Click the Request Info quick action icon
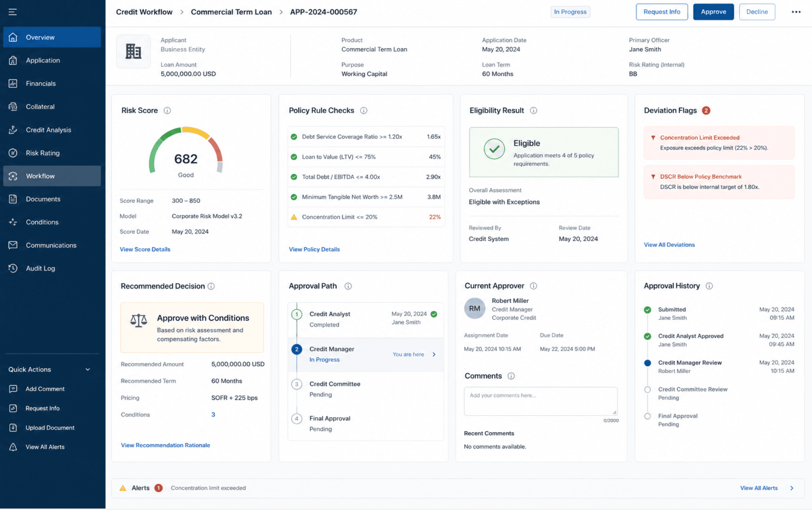 coord(13,408)
